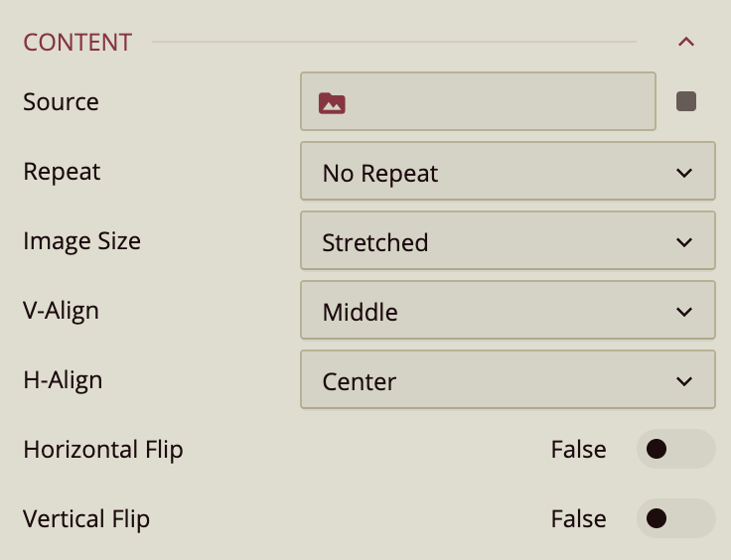Click the H-Align label

point(63,379)
